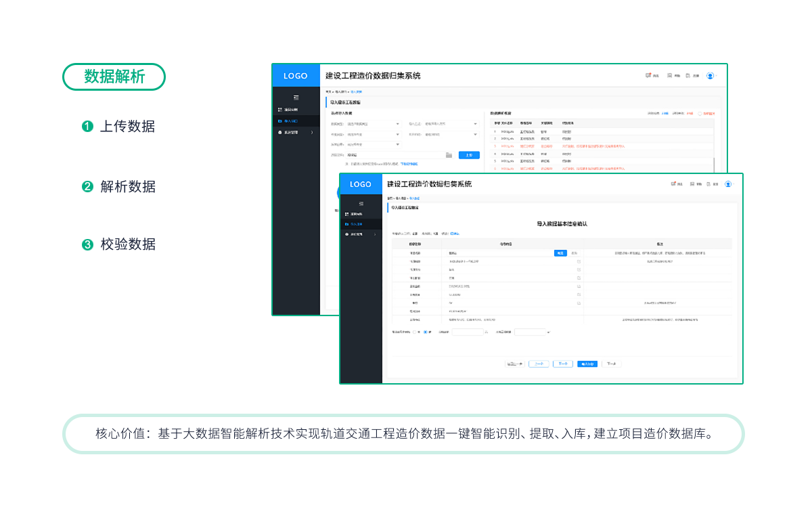Open the folder browse icon beside the file field

click(x=449, y=155)
